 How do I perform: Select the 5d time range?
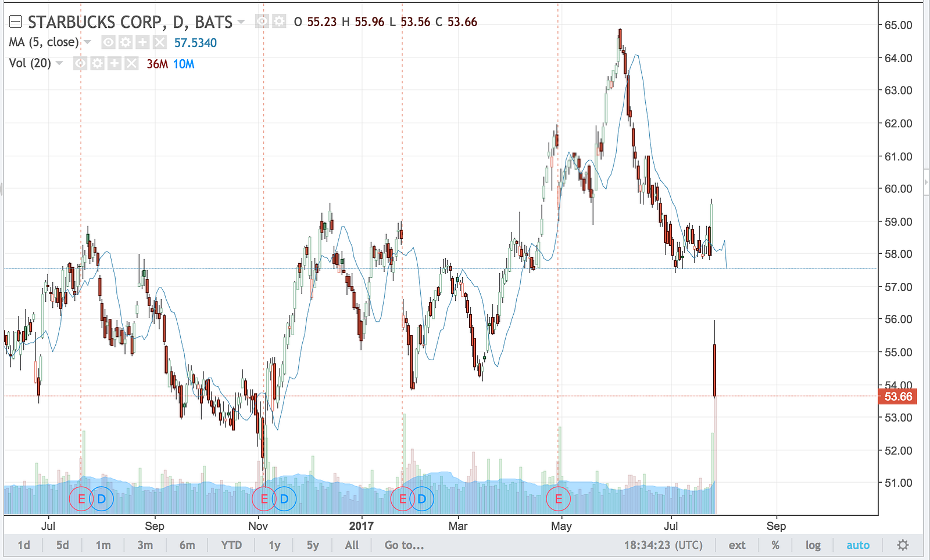pyautogui.click(x=63, y=545)
